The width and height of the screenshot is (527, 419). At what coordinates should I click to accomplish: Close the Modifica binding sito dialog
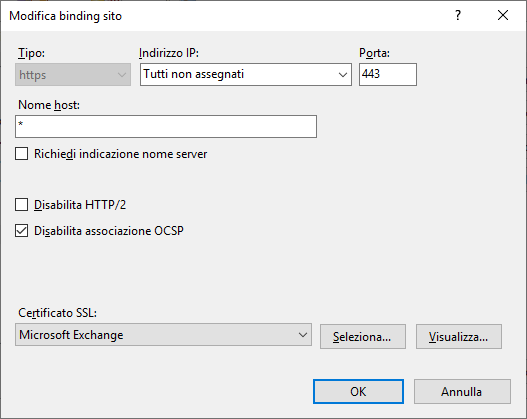pos(503,15)
